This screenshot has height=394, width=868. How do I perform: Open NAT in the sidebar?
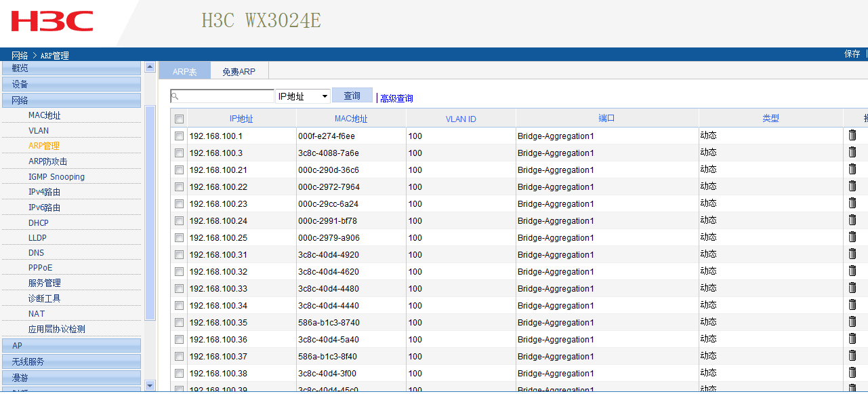[37, 313]
